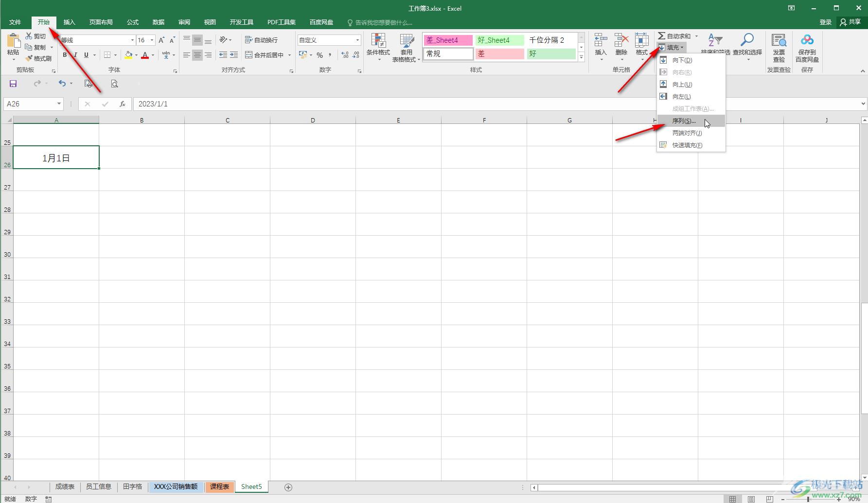The height and width of the screenshot is (503, 868).
Task: Switch to the Formulas (公式) tab
Action: pos(133,22)
